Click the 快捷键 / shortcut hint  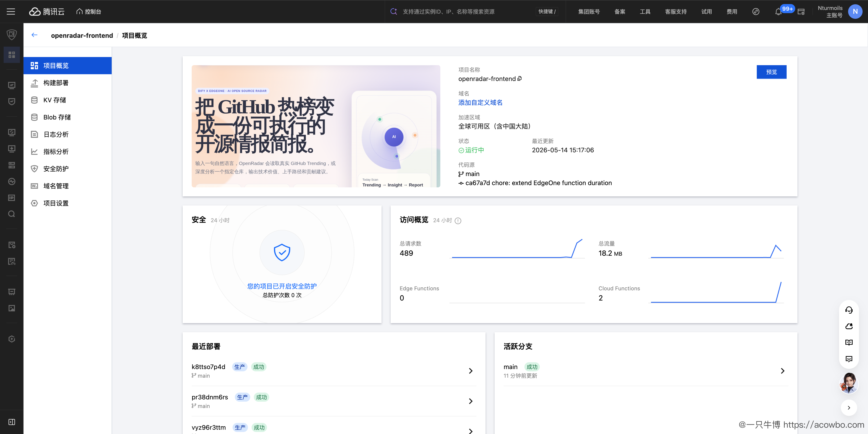coord(547,12)
